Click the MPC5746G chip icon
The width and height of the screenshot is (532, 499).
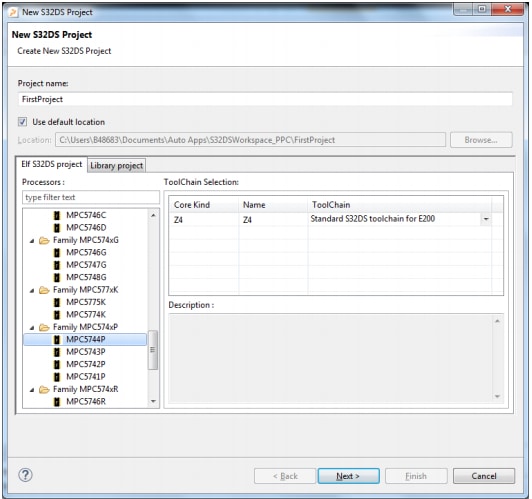pyautogui.click(x=57, y=252)
